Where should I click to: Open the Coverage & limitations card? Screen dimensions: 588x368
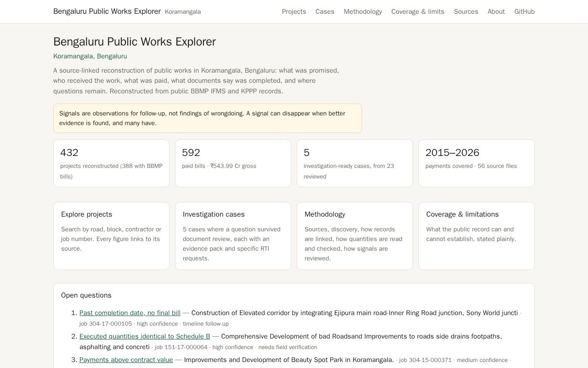pyautogui.click(x=476, y=236)
